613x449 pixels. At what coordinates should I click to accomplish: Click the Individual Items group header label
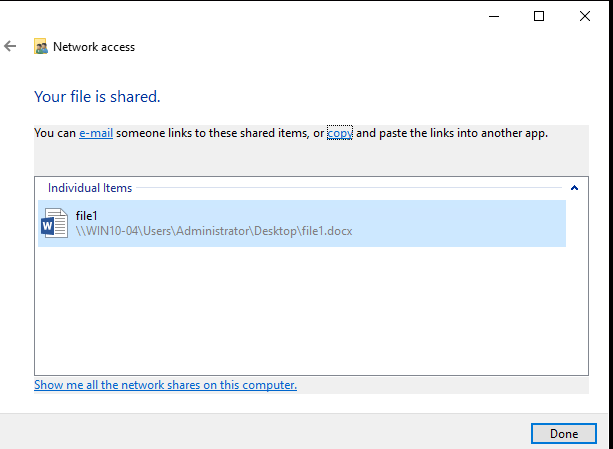[90, 188]
